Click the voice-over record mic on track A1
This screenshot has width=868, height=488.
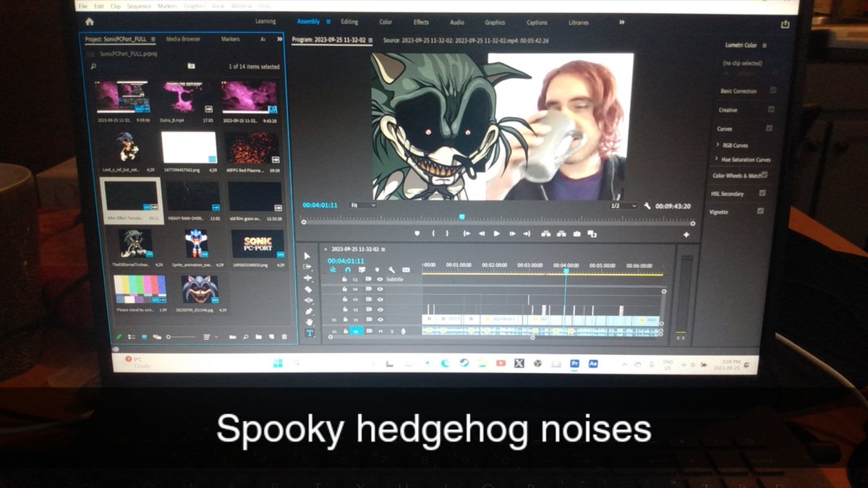click(x=403, y=332)
